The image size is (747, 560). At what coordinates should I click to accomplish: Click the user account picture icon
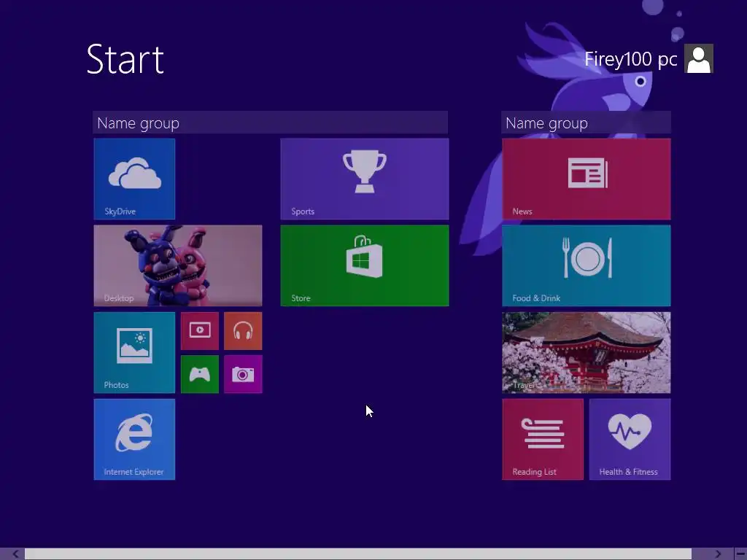coord(698,58)
